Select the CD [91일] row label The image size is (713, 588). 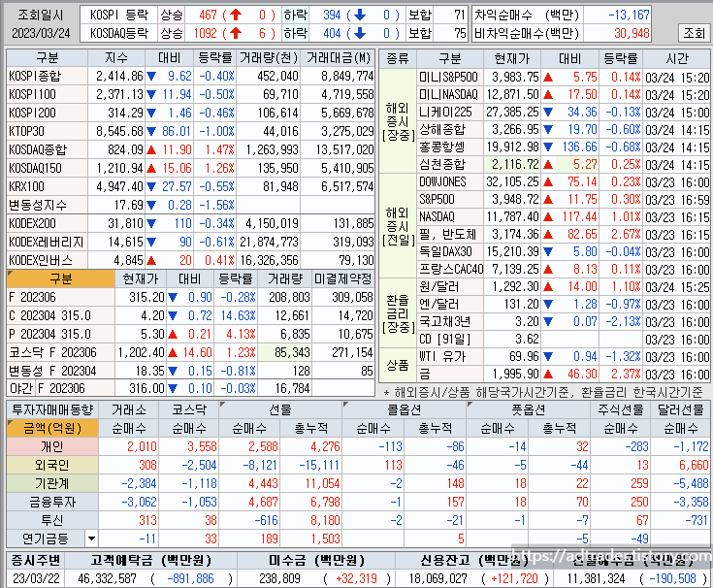tap(449, 340)
